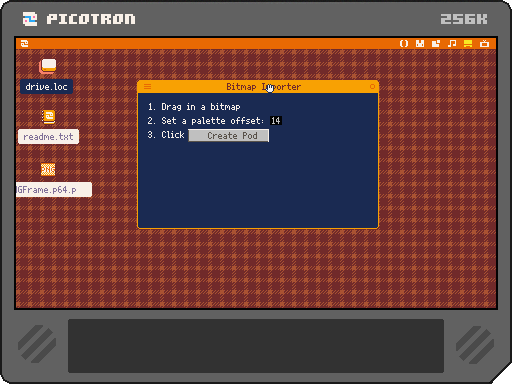
Task: Open the terminal/TV workspace icon
Action: click(x=484, y=43)
